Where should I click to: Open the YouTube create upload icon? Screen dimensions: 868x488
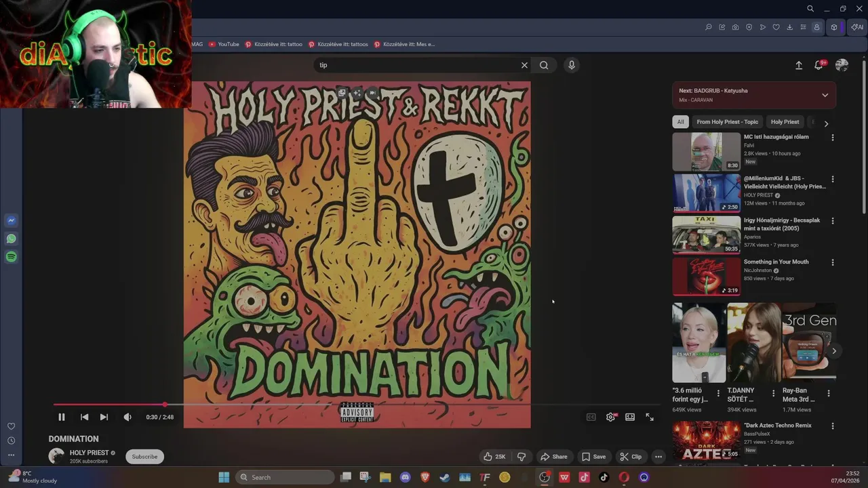coord(799,65)
